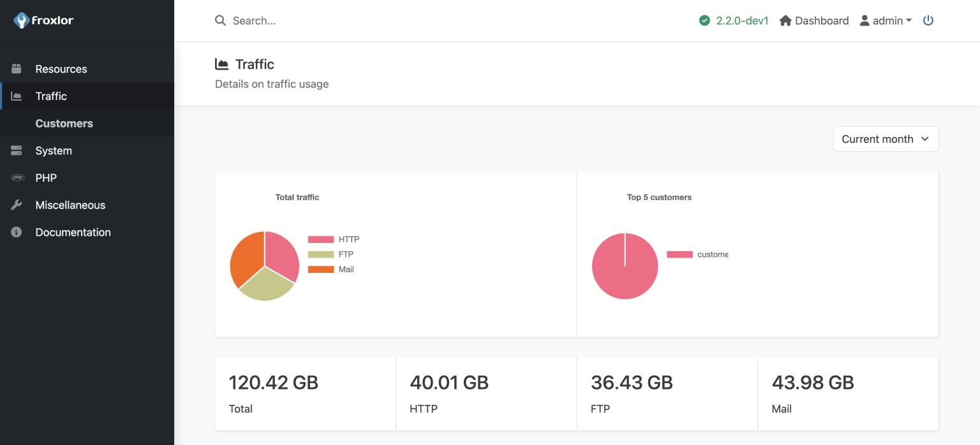Click the Froxlor logo
The height and width of the screenshot is (445, 980).
point(43,20)
